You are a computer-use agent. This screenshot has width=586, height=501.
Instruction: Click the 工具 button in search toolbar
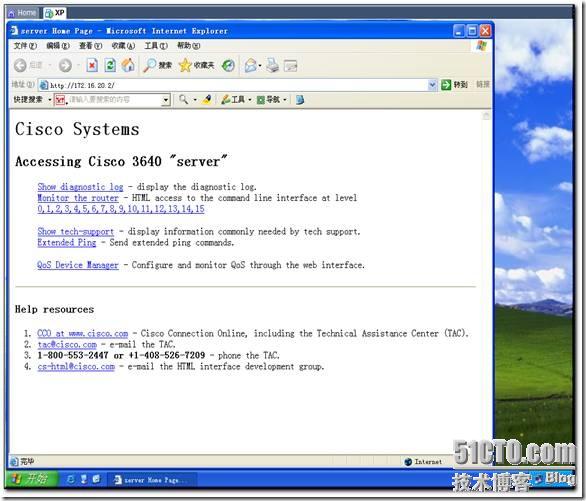[233, 99]
